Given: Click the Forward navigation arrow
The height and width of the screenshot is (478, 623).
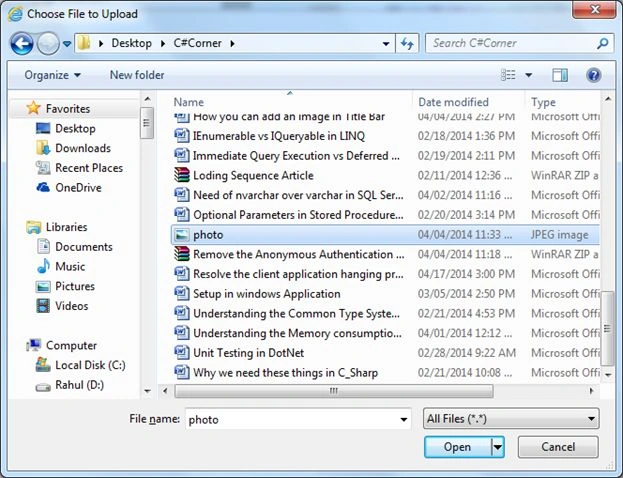Looking at the screenshot, I should pyautogui.click(x=48, y=43).
